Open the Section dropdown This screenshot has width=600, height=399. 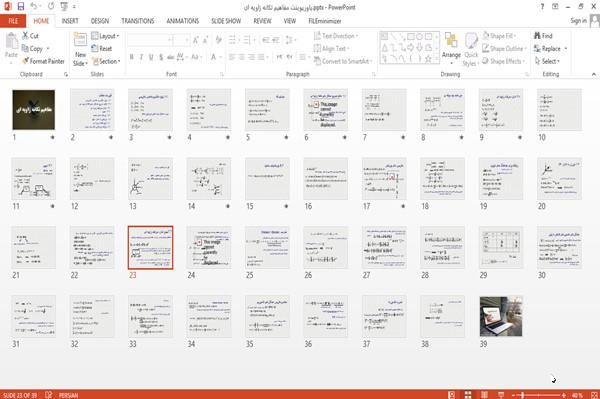(106, 61)
